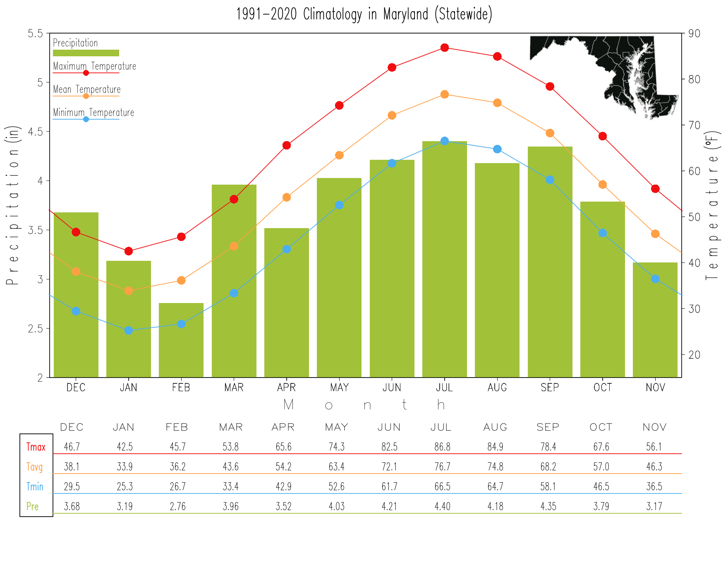Select the April precipitation bar
Screen dimensions: 728x563
click(x=287, y=303)
